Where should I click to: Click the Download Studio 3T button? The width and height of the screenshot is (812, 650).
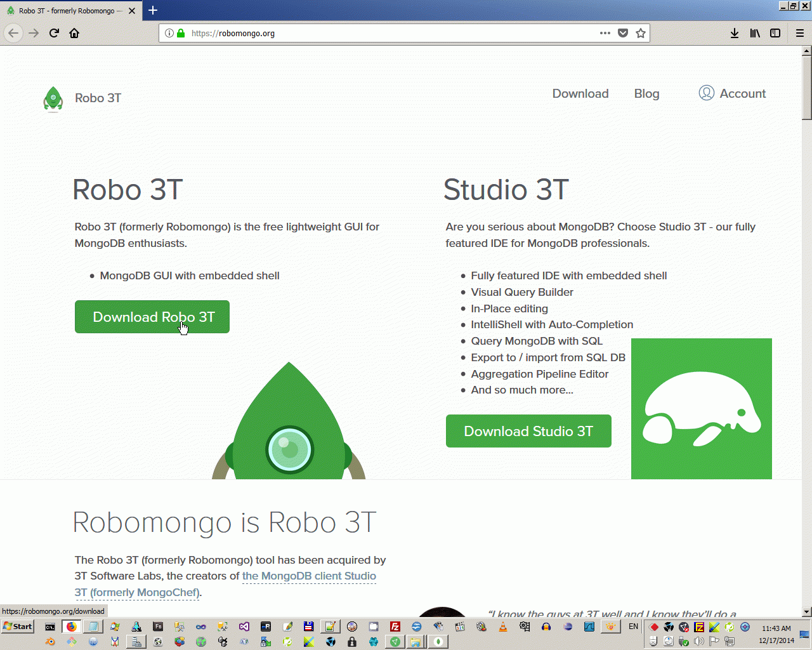[x=528, y=431]
